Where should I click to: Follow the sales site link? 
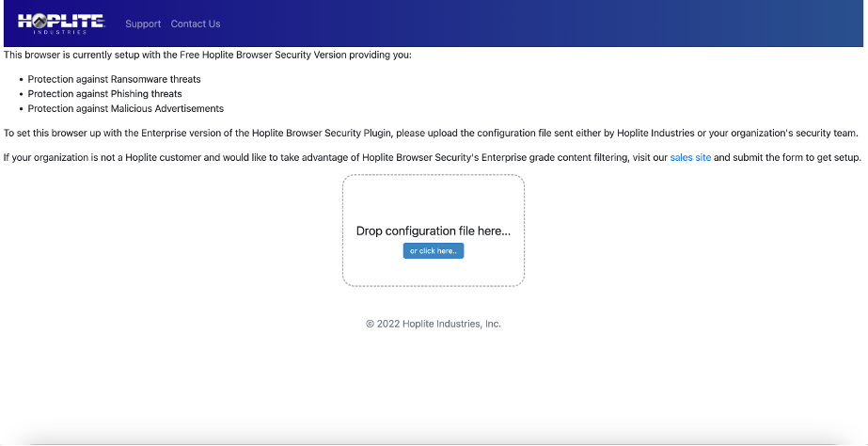[690, 157]
